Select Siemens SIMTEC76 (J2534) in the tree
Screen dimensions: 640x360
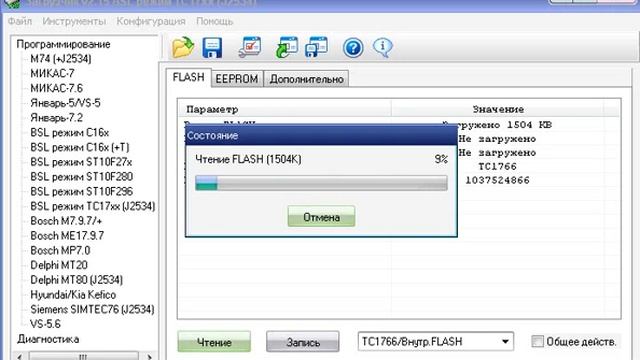[93, 309]
